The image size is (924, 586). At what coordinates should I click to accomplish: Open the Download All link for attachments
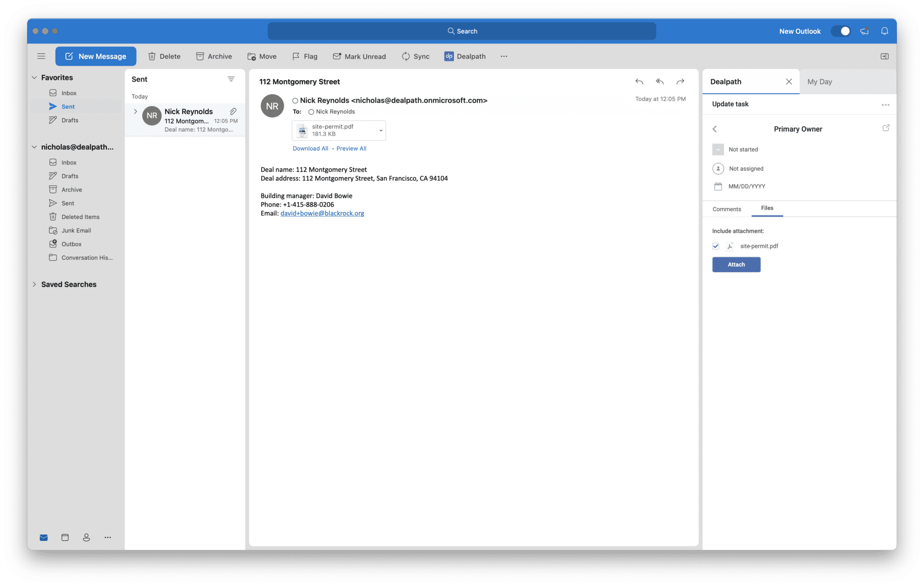pos(310,148)
